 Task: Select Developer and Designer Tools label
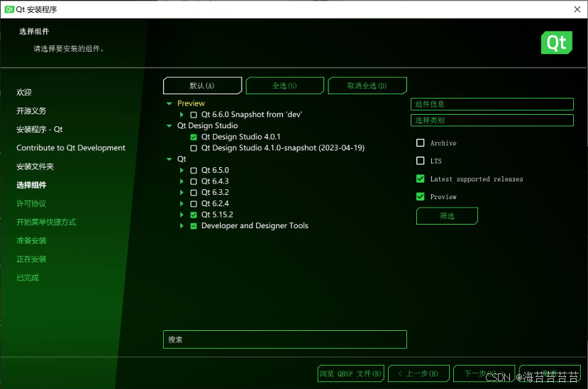click(255, 226)
